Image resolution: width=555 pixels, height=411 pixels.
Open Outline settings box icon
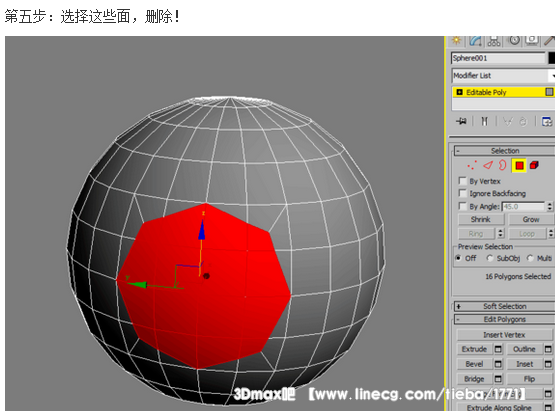pyautogui.click(x=548, y=349)
